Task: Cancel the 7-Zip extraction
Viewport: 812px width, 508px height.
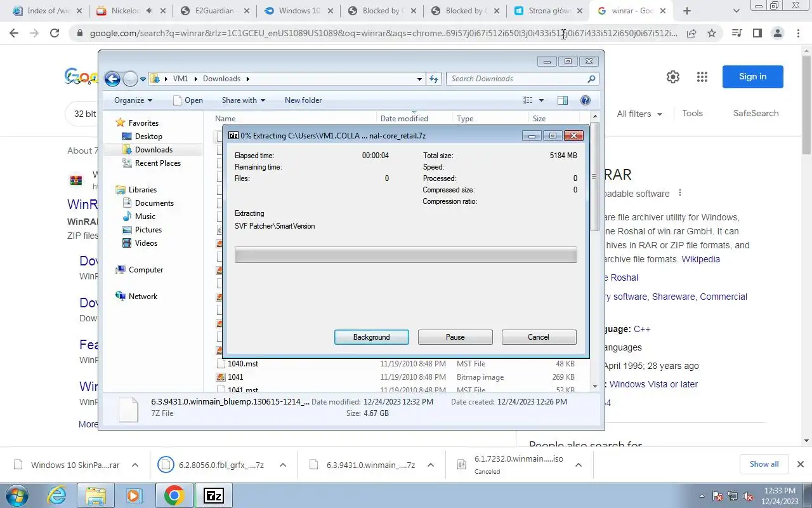Action: 539,337
